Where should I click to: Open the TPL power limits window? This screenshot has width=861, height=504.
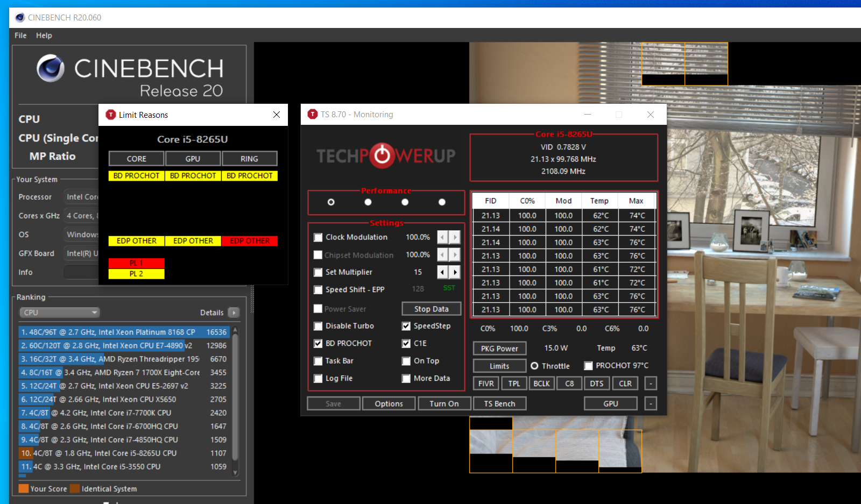pyautogui.click(x=514, y=384)
